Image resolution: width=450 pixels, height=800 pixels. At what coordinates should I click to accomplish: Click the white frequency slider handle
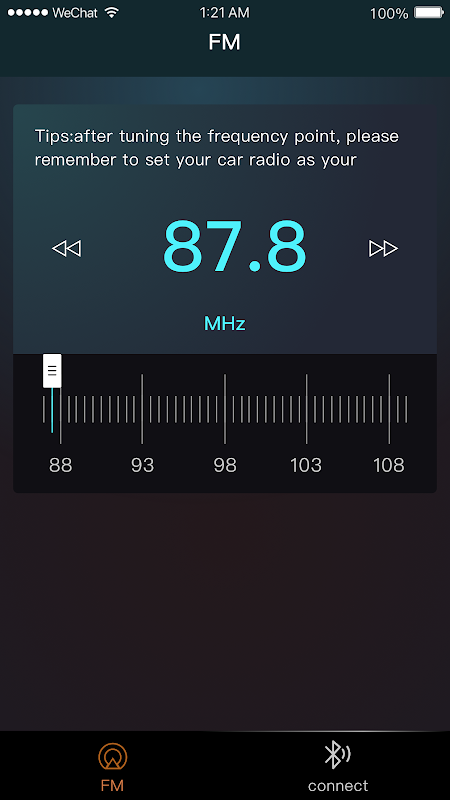pos(52,371)
